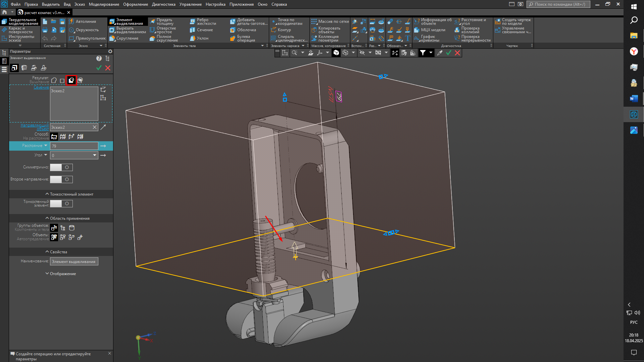
Task: Open Булева операция boolean tool
Action: pos(246,39)
